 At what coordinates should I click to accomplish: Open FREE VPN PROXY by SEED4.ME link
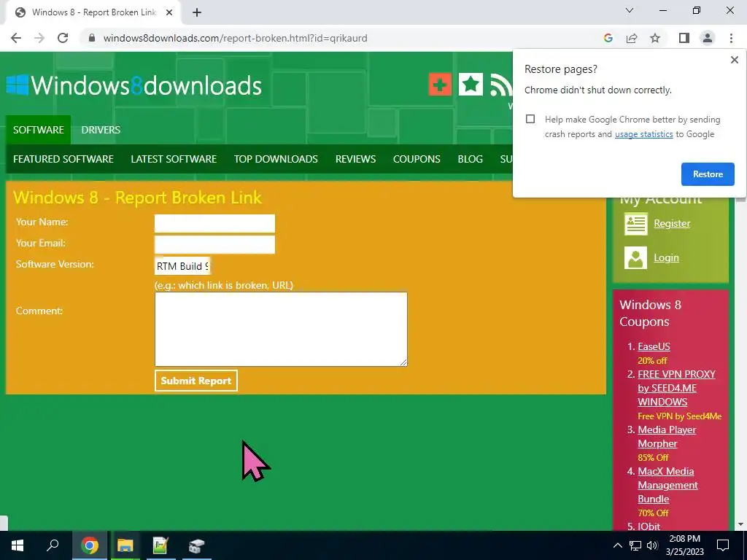pos(676,388)
